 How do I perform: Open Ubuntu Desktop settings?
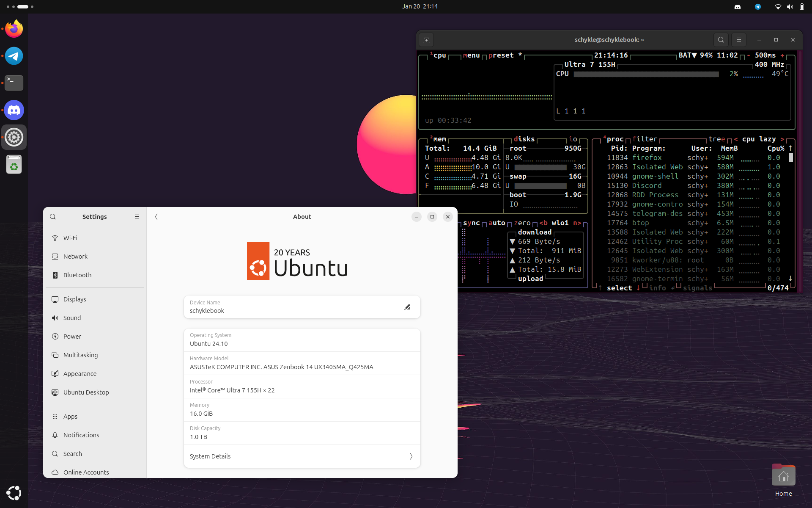click(x=95, y=392)
